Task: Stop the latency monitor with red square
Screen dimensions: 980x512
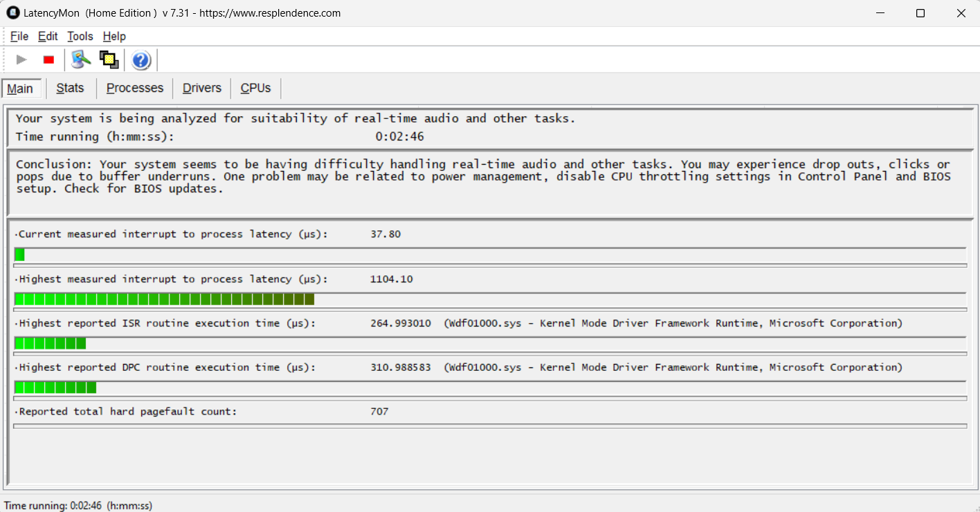Action: click(48, 60)
